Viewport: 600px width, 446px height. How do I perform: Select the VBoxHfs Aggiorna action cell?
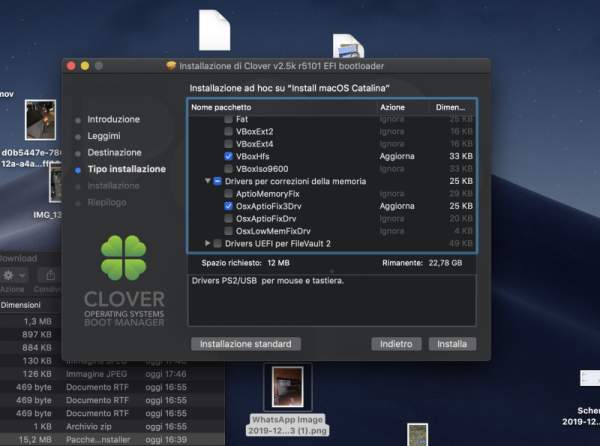pos(397,156)
